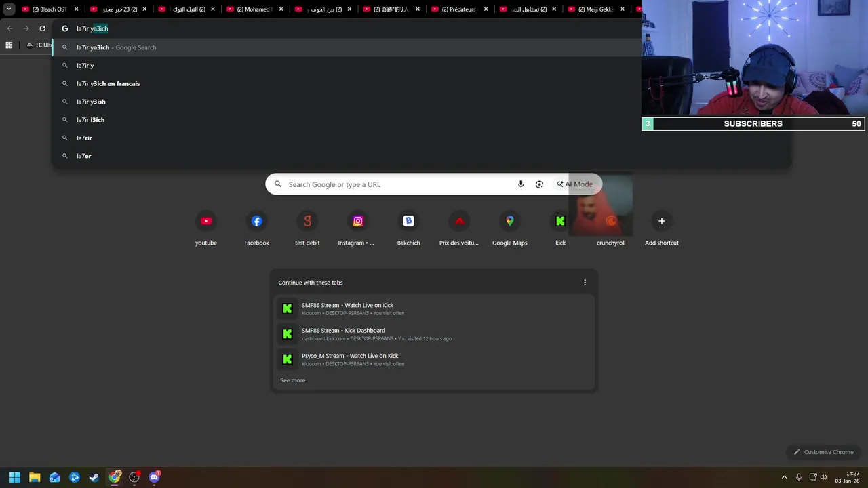Screen dimensions: 868x488
Task: Open the Prix des voitu... shortcut
Action: coord(459,229)
